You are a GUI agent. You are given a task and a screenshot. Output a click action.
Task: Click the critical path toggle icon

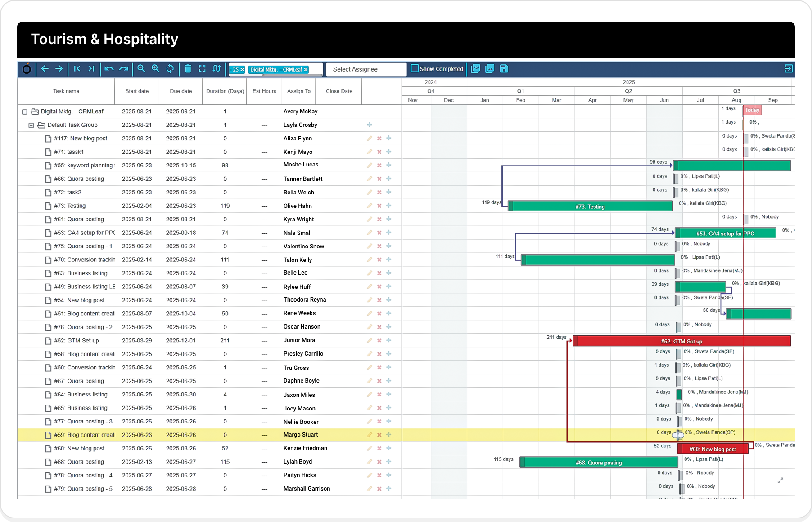point(217,69)
